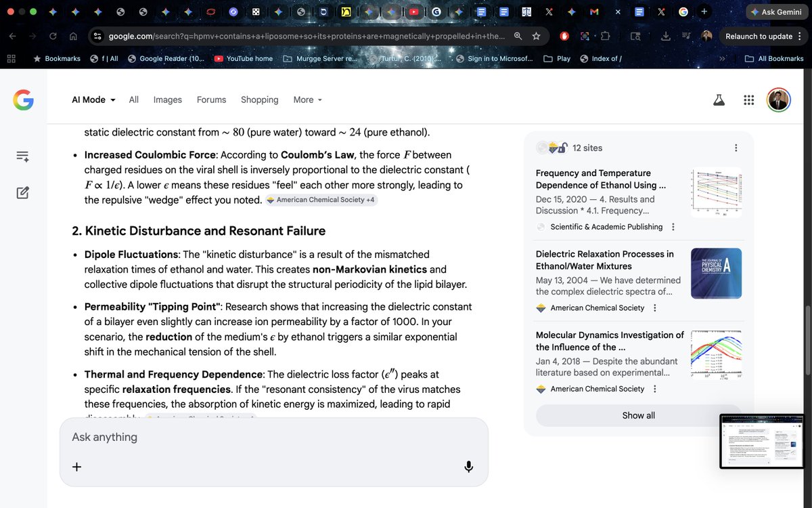Open the Play bookmarks folder
Viewport: 812px width, 508px height.
point(557,59)
